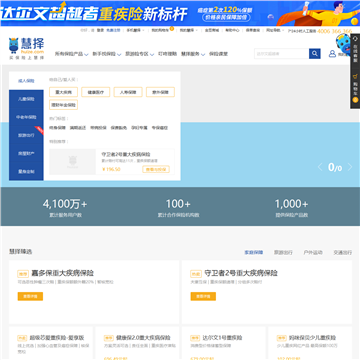Click 1,000+ statistic text
This screenshot has height=360, width=360.
coord(291,204)
